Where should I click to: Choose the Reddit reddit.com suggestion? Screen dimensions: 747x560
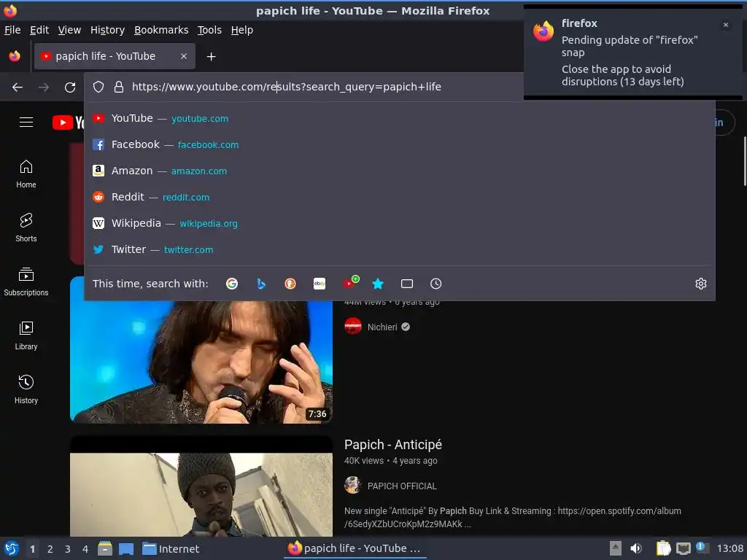pos(399,197)
